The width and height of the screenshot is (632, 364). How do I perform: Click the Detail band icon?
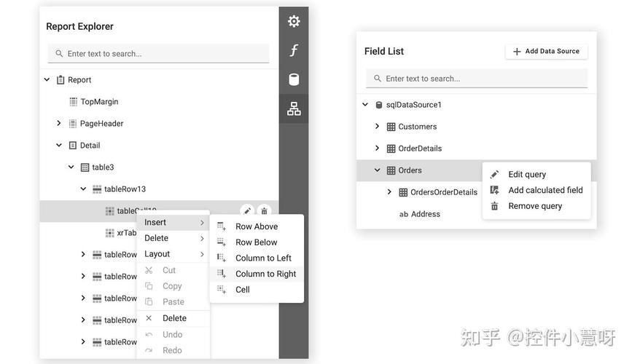pyautogui.click(x=73, y=146)
